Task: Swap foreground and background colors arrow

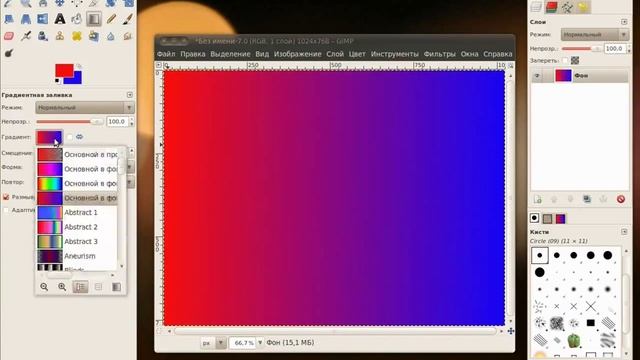Action: click(x=79, y=66)
